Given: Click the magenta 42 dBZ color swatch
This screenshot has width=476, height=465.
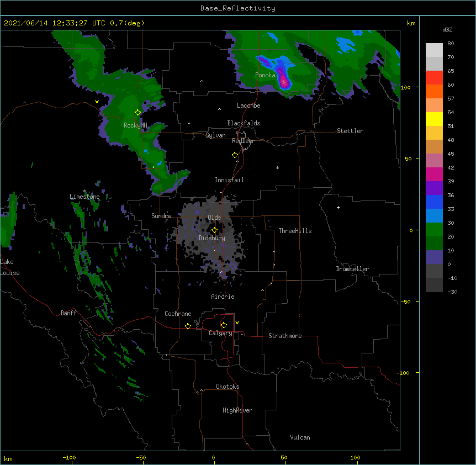Looking at the screenshot, I should 434,174.
